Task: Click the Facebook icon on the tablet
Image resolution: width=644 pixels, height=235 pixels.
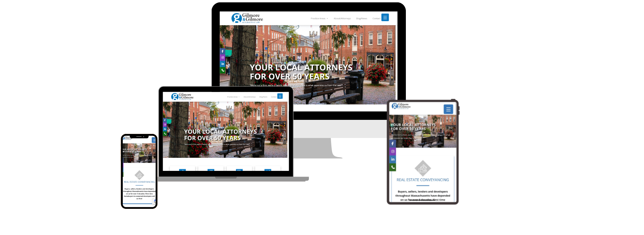Action: click(x=392, y=144)
